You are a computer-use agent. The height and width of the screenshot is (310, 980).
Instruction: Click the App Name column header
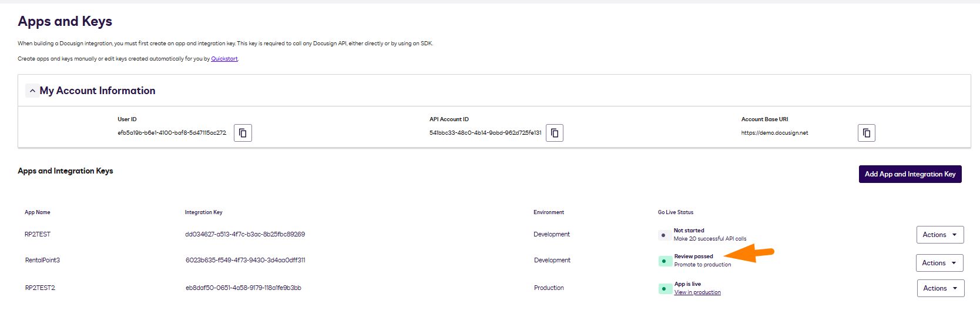coord(38,212)
